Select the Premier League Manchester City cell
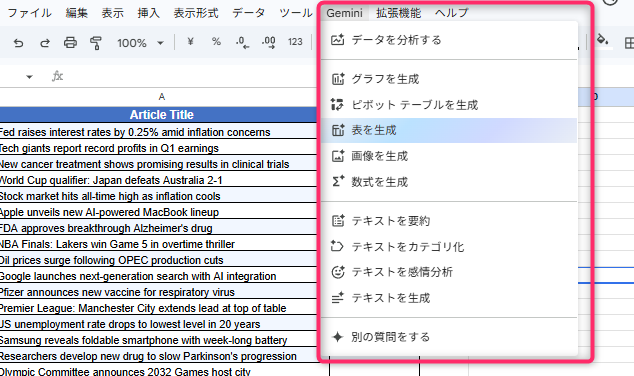The image size is (634, 376). pyautogui.click(x=158, y=308)
